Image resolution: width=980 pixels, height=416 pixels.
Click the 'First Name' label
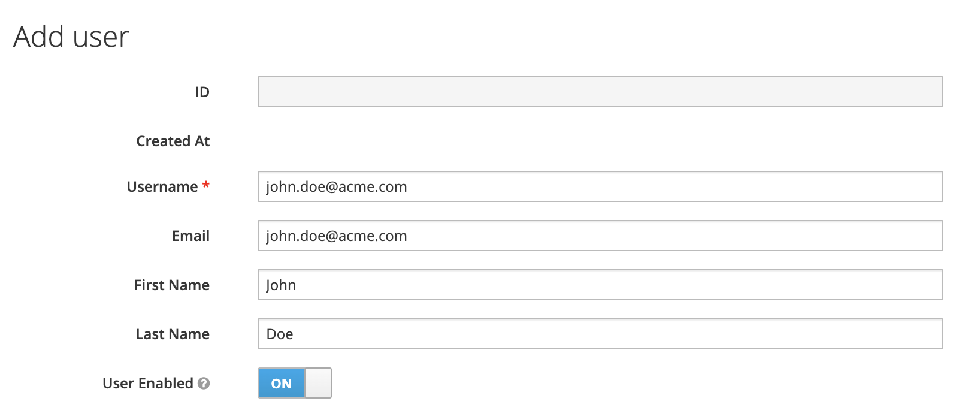click(x=171, y=285)
